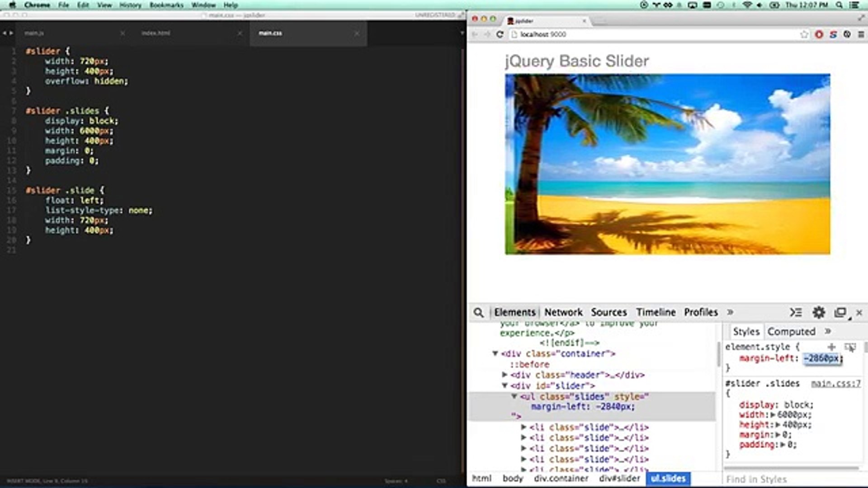Open the DevTools console drawer icon
868x488 pixels.
796,313
